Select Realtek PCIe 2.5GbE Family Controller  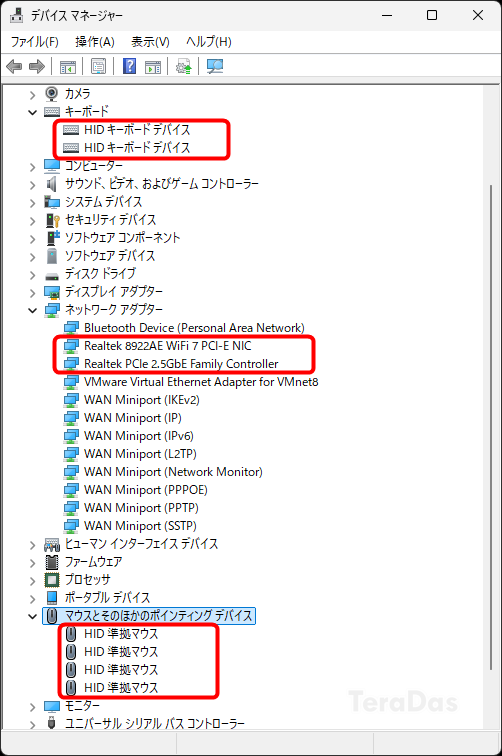click(x=181, y=364)
